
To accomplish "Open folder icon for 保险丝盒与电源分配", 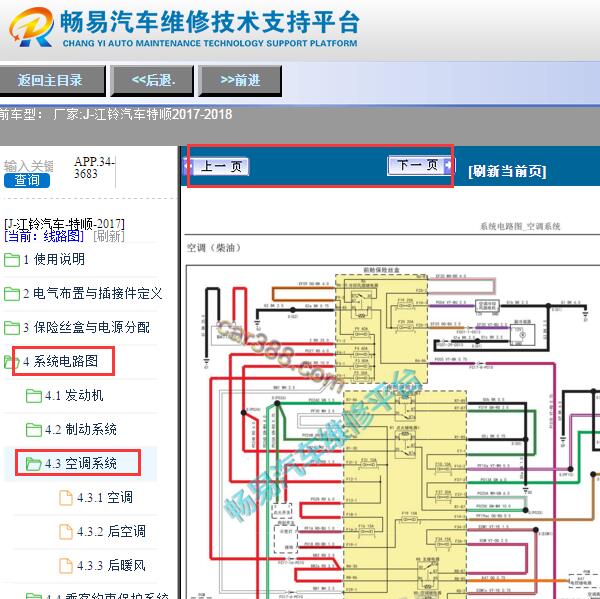I will 12,328.
